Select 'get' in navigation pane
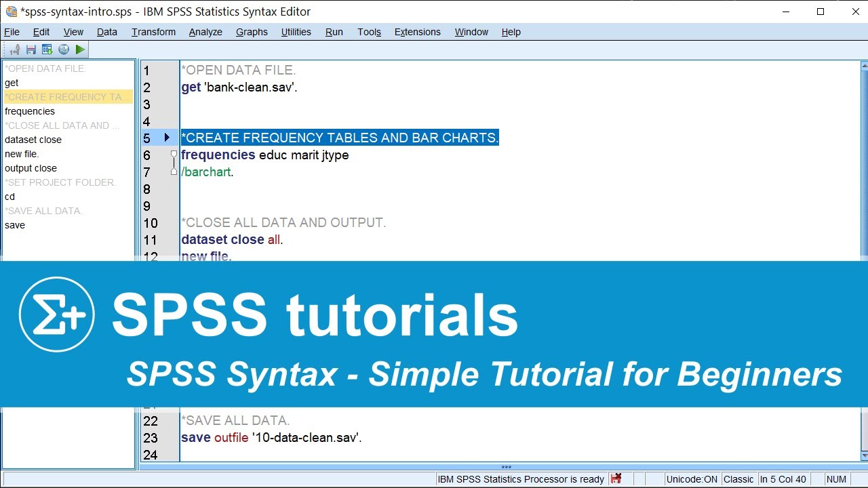Screen dimensions: 868x488 point(12,83)
